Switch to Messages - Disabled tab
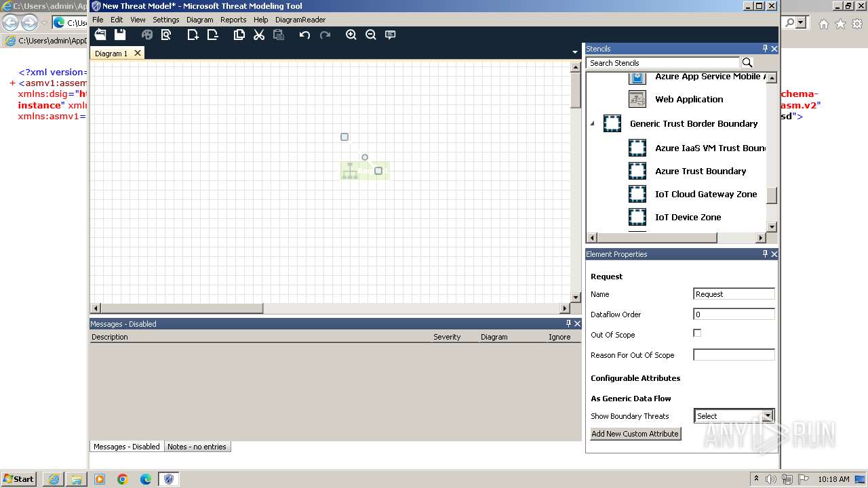 126,447
